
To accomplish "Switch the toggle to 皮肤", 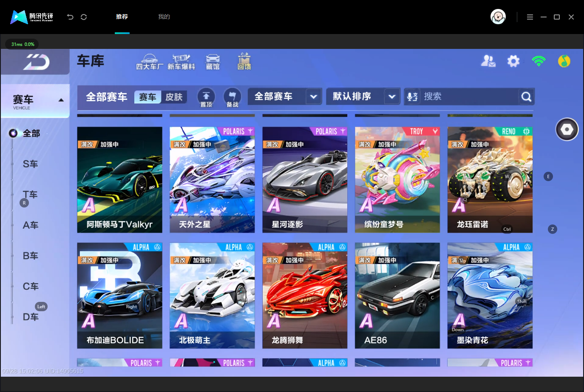I will [174, 97].
